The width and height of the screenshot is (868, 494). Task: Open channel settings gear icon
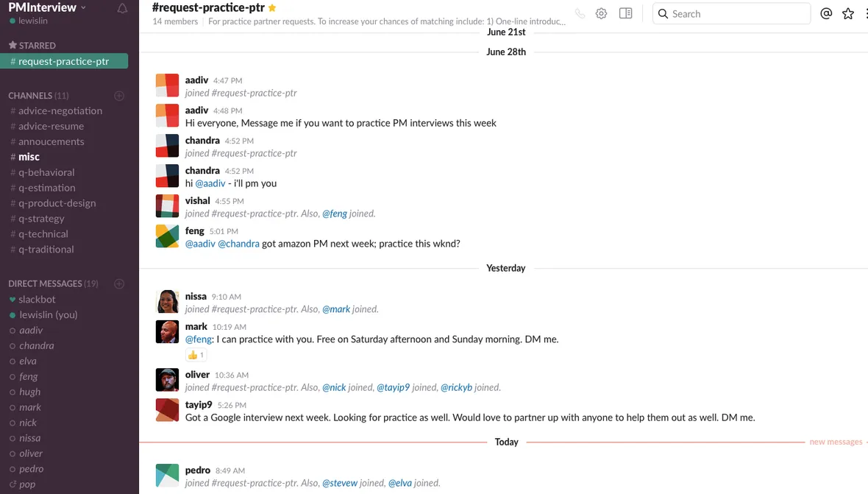[601, 14]
